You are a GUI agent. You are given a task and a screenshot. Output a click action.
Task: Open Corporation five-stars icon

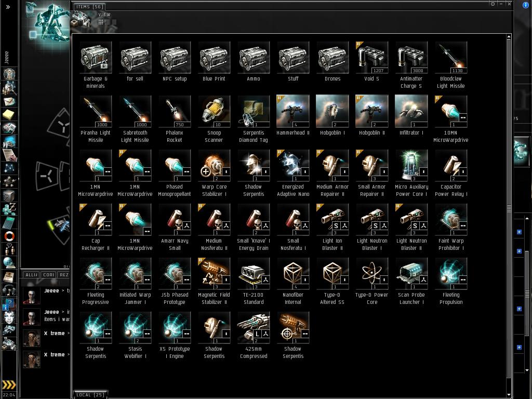click(9, 181)
